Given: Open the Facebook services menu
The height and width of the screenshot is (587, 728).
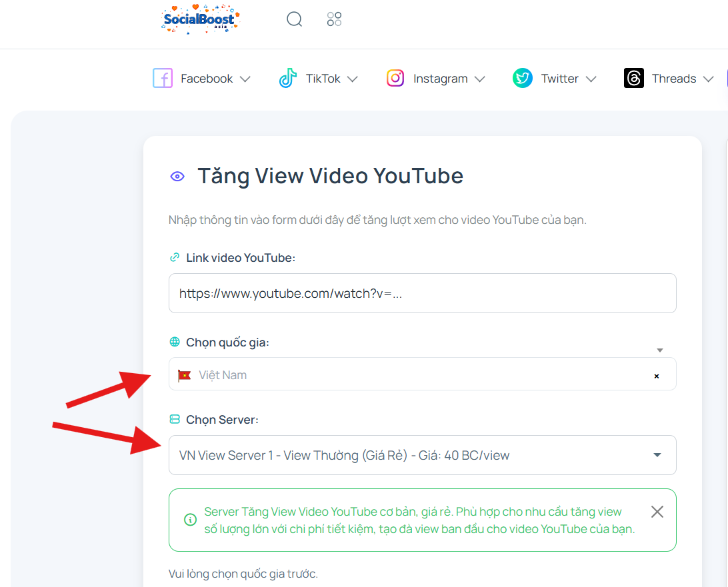Looking at the screenshot, I should coord(201,79).
